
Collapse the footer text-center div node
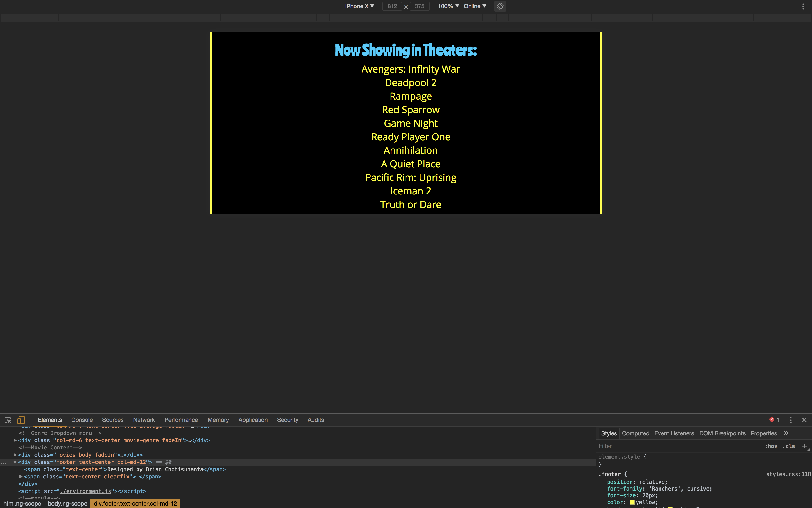pos(15,462)
